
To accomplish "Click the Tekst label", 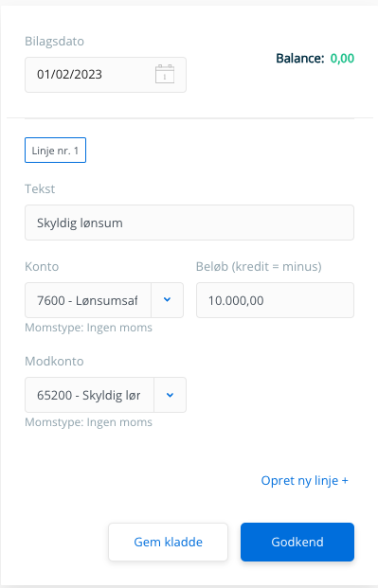I will tap(40, 188).
